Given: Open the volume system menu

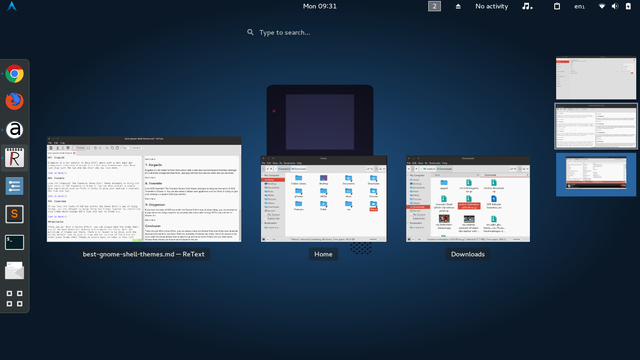Looking at the screenshot, I should point(615,6).
